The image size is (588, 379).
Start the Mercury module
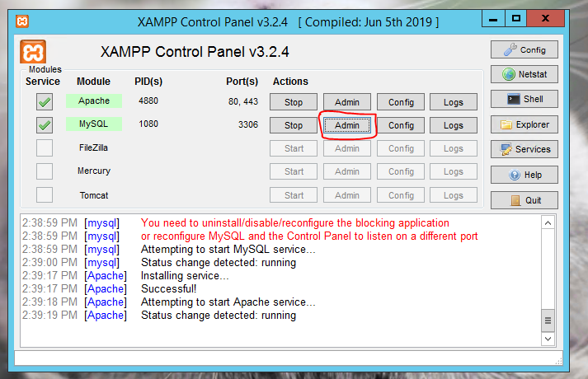tap(294, 171)
